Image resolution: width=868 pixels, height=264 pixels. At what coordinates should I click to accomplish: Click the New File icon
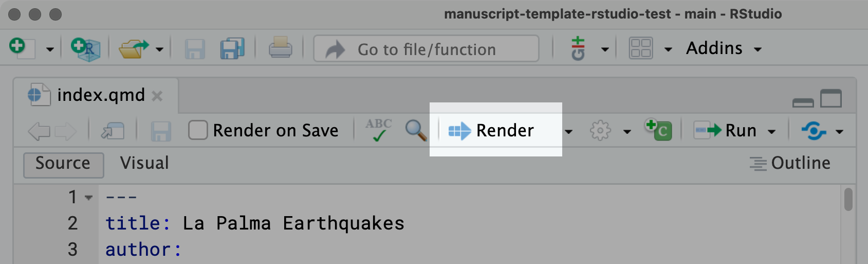[x=22, y=49]
